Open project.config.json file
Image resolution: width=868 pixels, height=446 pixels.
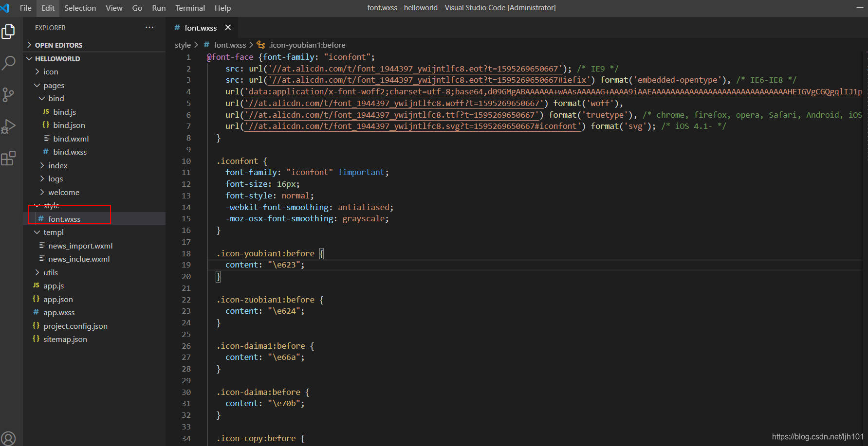[75, 326]
